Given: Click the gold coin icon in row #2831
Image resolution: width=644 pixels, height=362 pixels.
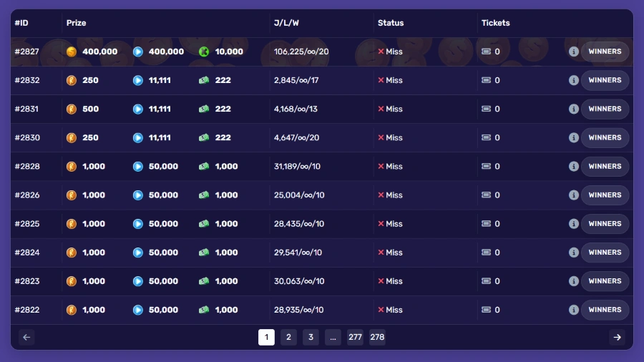Looking at the screenshot, I should pyautogui.click(x=72, y=109).
